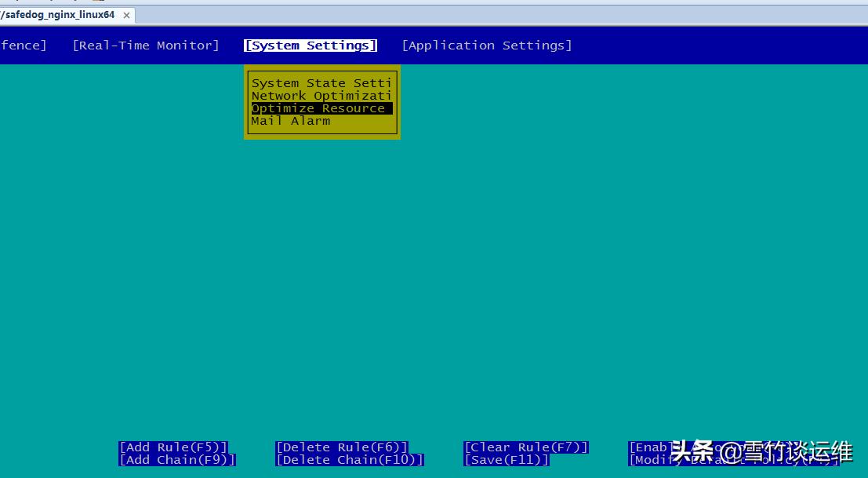Click Delete Rule(F6) button
The width and height of the screenshot is (868, 478).
coord(342,447)
